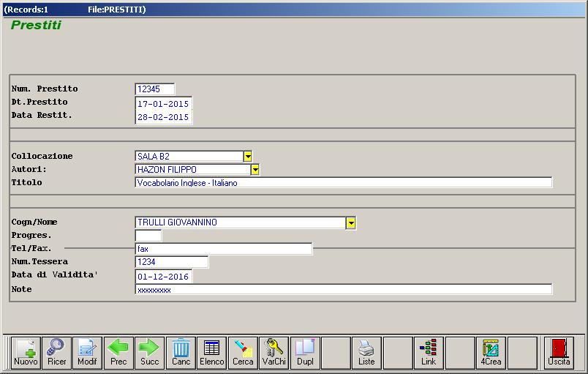Click the Prestiti form heading
This screenshot has height=374, width=588.
tap(36, 25)
